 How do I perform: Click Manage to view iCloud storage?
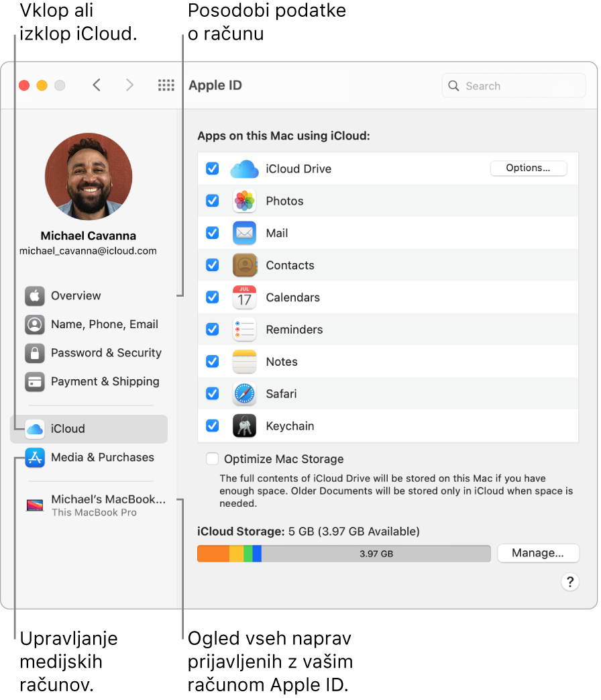point(538,553)
